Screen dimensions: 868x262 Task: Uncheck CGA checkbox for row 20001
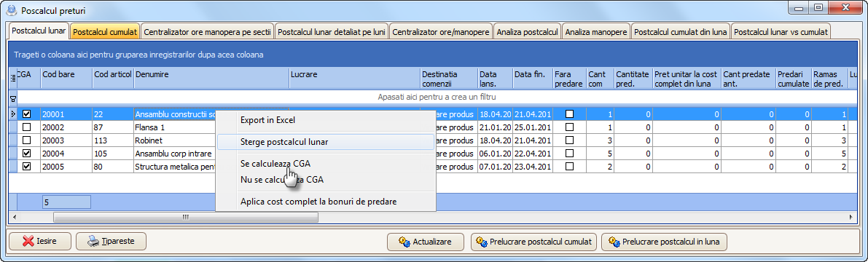26,114
